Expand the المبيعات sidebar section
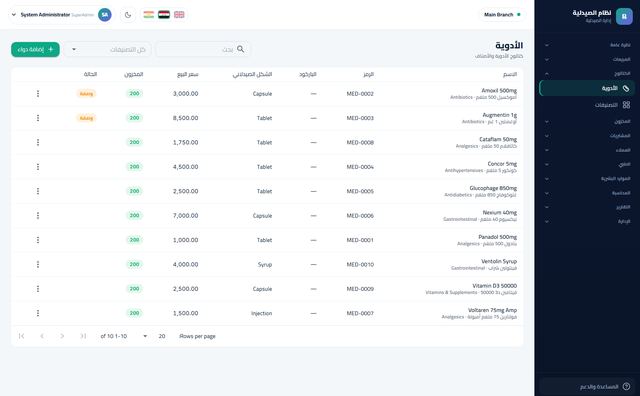 (x=587, y=59)
